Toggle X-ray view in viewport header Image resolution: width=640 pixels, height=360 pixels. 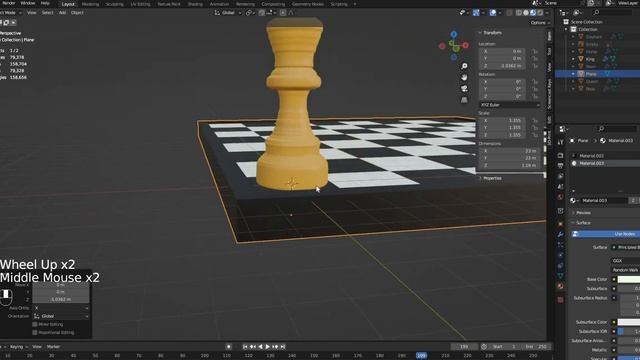509,13
